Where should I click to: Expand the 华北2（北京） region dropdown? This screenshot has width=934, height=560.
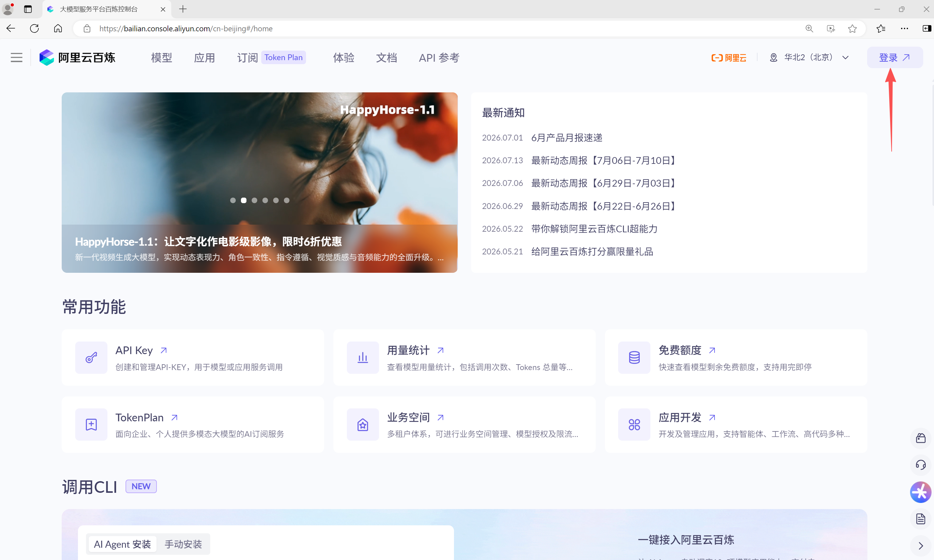point(809,57)
